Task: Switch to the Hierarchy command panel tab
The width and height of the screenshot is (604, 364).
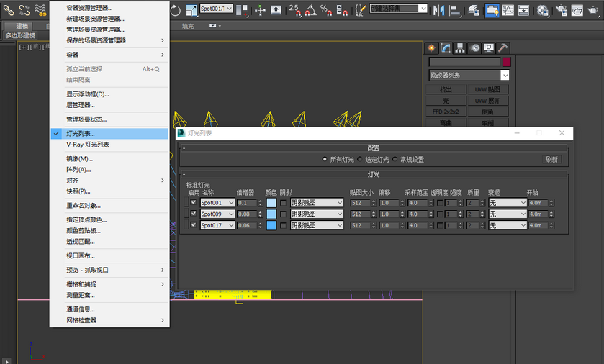Action: 460,47
